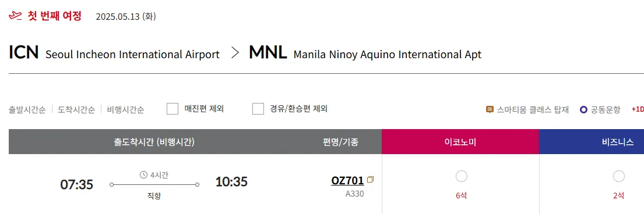The width and height of the screenshot is (644, 214).
Task: Click the clock icon beside 4시간
Action: coord(144,175)
